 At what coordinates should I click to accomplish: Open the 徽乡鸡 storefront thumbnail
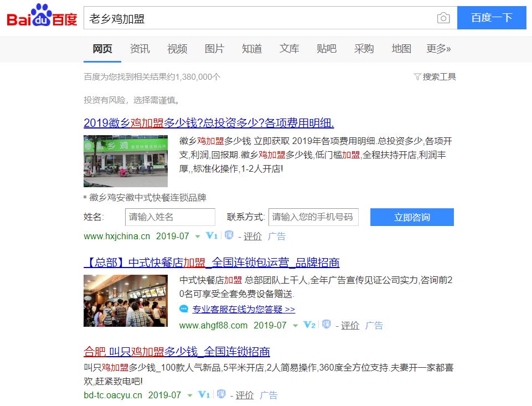[x=126, y=161]
